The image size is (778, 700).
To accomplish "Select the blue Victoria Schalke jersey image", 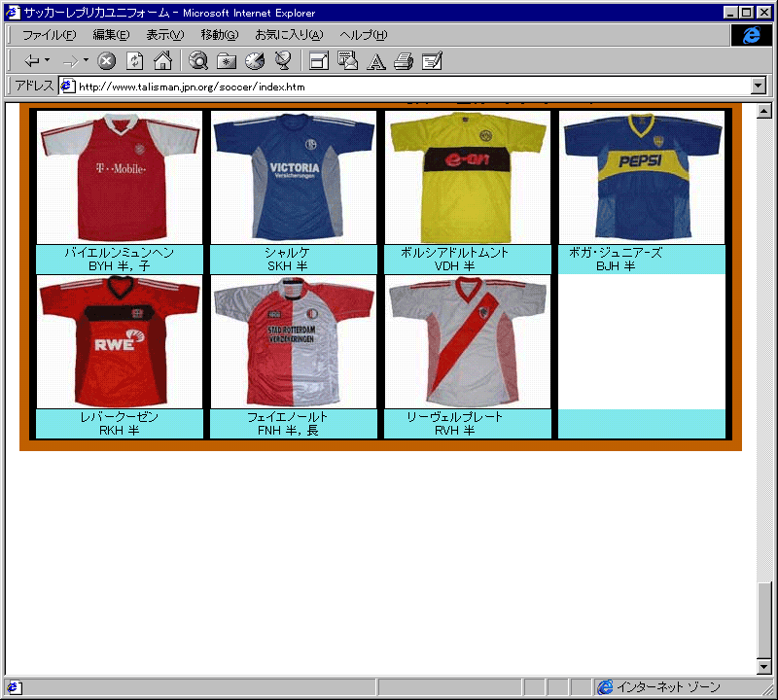I will (x=294, y=177).
